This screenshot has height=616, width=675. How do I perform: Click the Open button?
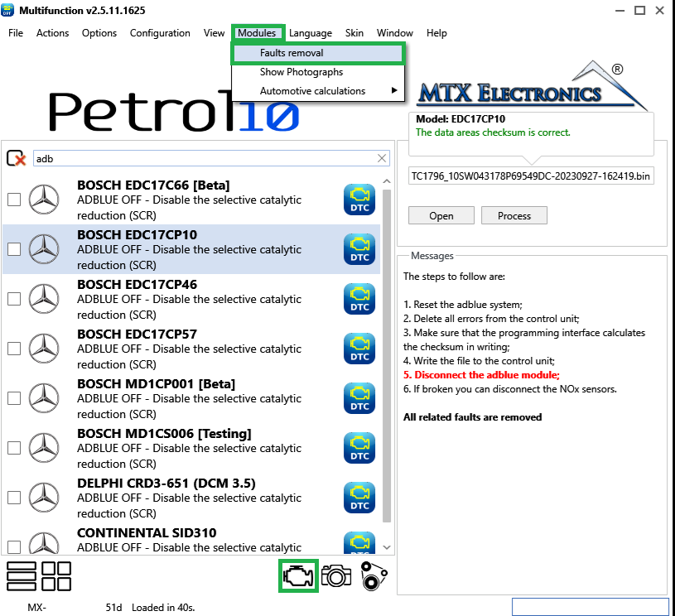(x=441, y=215)
